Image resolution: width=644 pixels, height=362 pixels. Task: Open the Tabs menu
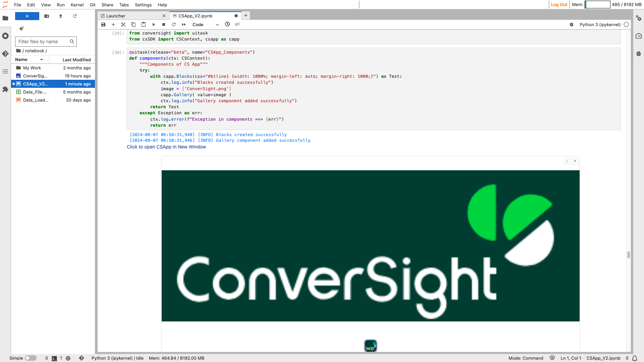pyautogui.click(x=124, y=5)
